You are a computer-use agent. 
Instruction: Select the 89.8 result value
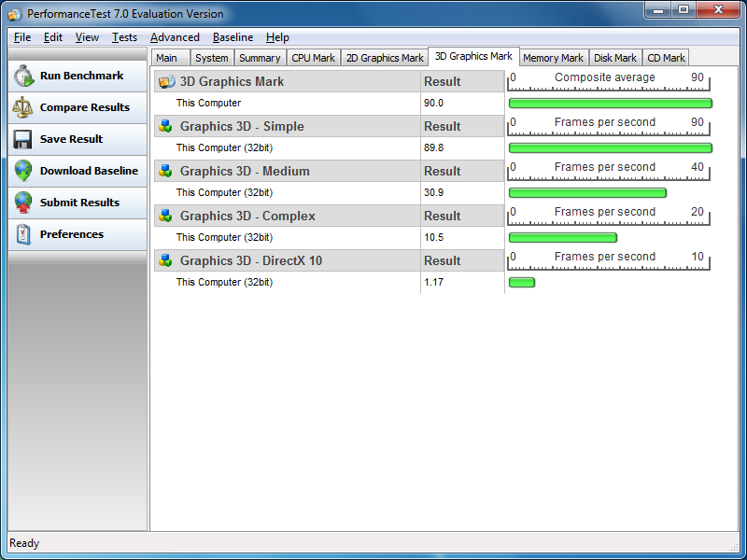pyautogui.click(x=433, y=148)
